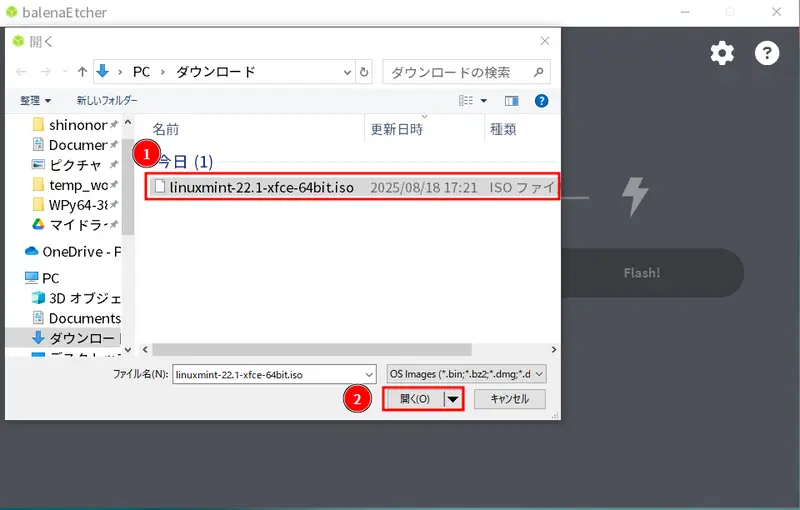Image resolution: width=800 pixels, height=510 pixels.
Task: Select OneDrive in navigation pane
Action: pos(72,251)
